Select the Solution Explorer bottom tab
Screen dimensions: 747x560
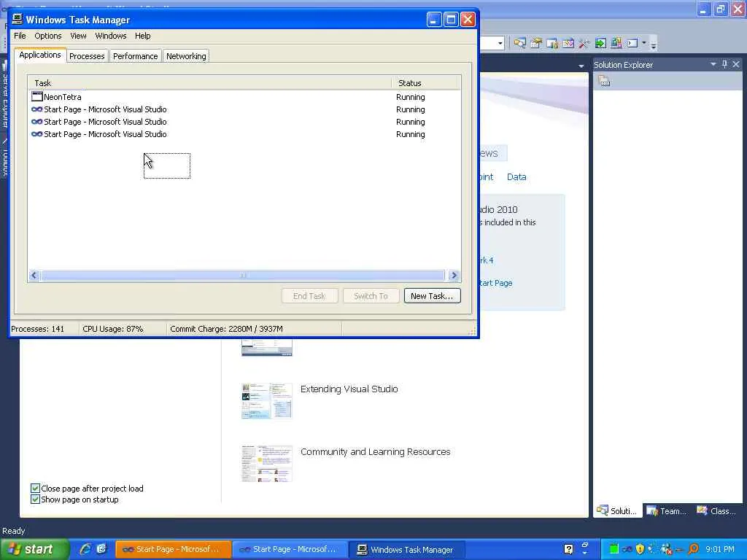tap(617, 511)
